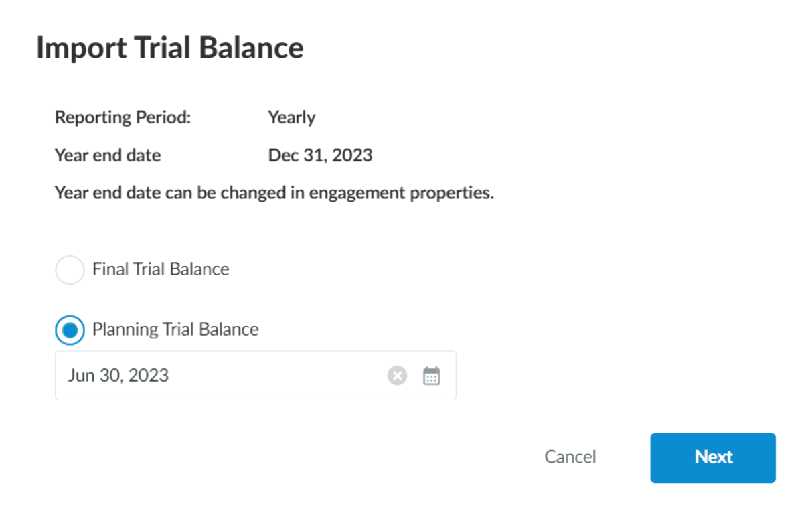Click the Dec 31, 2023 year end date text
Screen dimensions: 812x511
click(x=320, y=155)
